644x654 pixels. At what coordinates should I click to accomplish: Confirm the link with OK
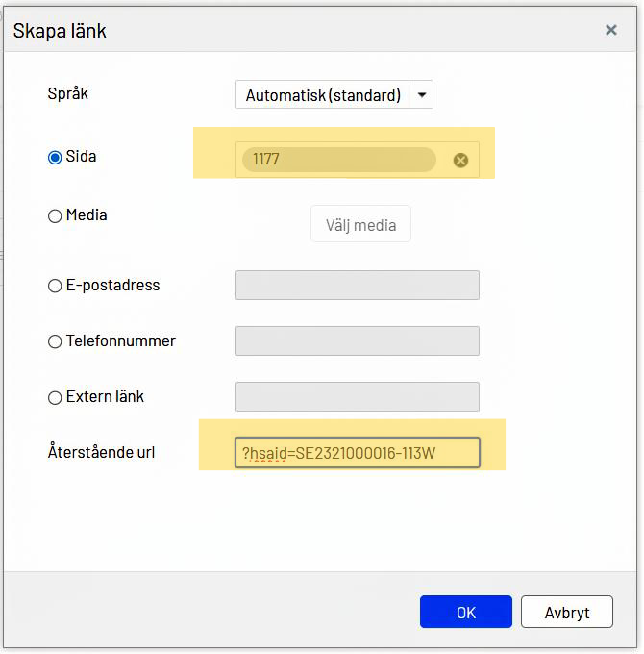coord(465,612)
